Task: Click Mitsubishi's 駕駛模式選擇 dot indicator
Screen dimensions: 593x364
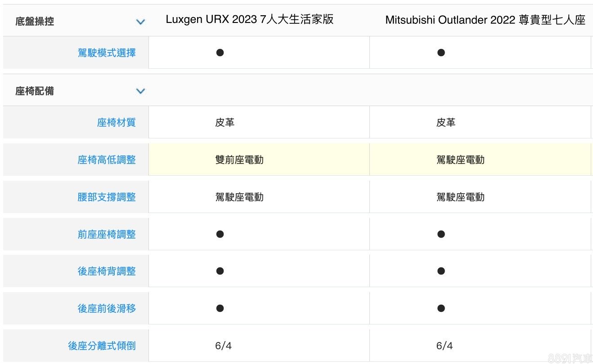Action: [x=441, y=53]
